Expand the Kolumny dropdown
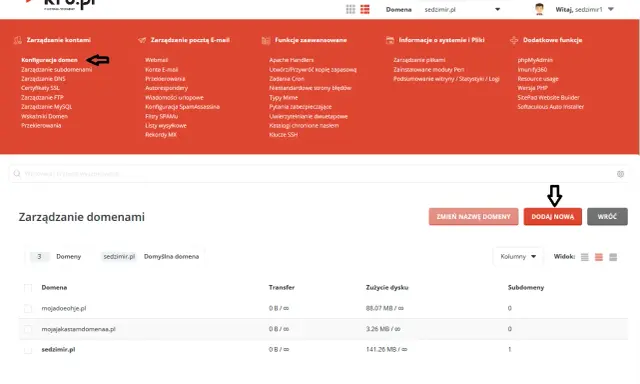The width and height of the screenshot is (640, 384). pos(518,257)
